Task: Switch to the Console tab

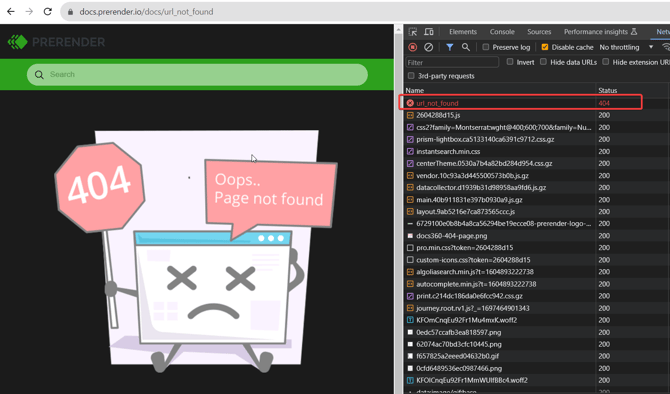Action: 502,32
